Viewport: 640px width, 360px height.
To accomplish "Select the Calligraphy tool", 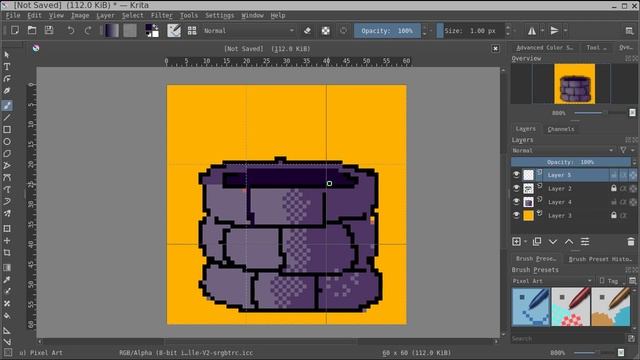I will pyautogui.click(x=7, y=91).
